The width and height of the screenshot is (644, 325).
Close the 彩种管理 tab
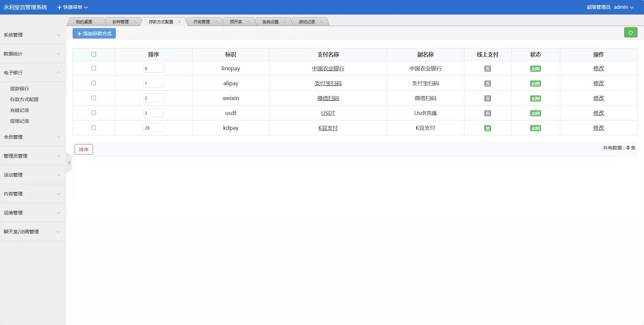135,22
